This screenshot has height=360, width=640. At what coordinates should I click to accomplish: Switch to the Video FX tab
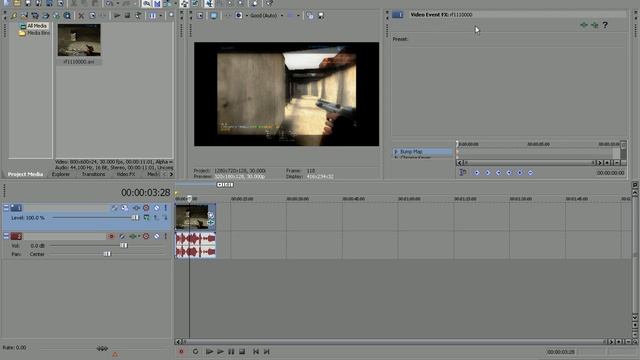pyautogui.click(x=126, y=174)
